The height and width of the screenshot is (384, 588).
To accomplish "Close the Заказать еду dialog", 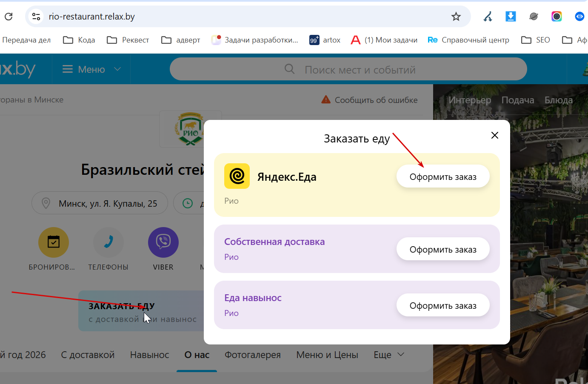I will click(495, 135).
